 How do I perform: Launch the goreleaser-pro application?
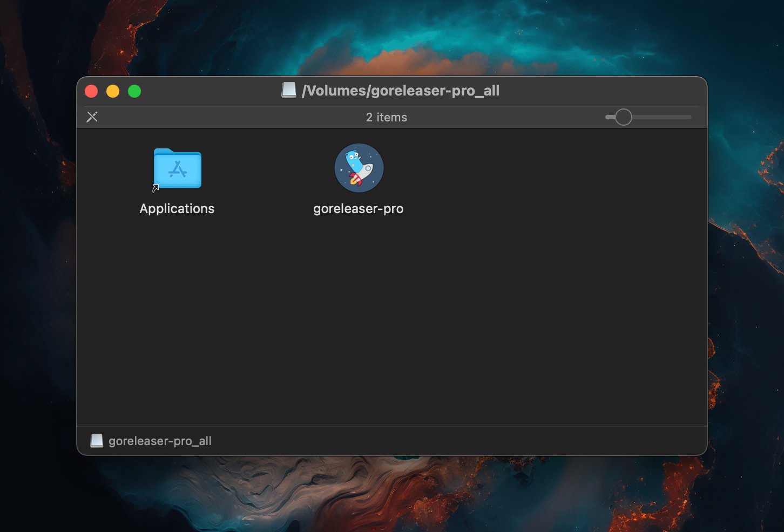[x=359, y=168]
